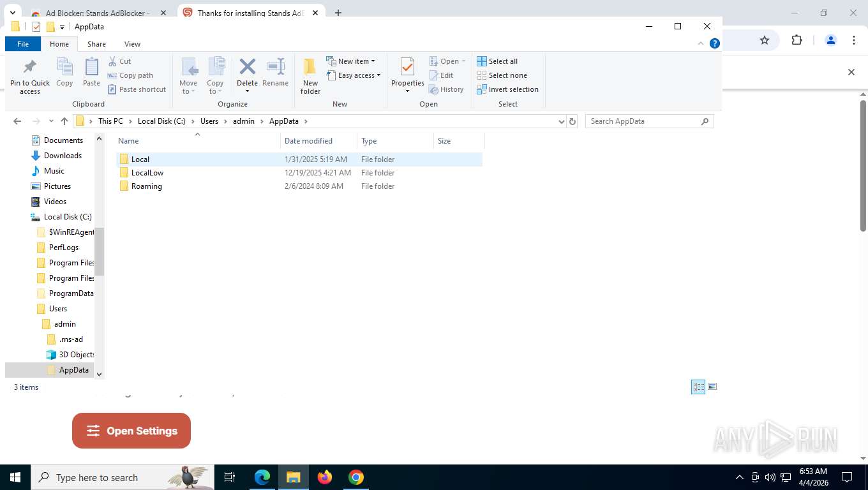Open Explorer help icon
Screen dimensions: 868x490
pos(715,44)
